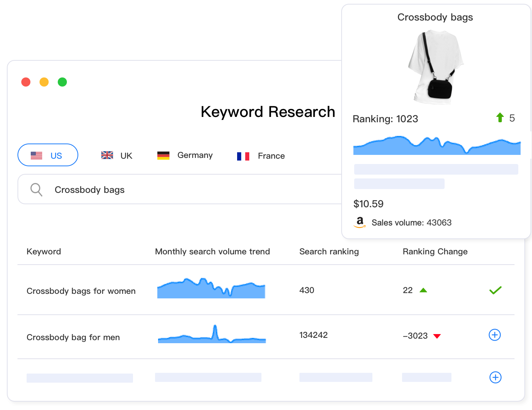Click the red decline arrow beside -3023
Image resolution: width=532 pixels, height=410 pixels.
click(438, 336)
